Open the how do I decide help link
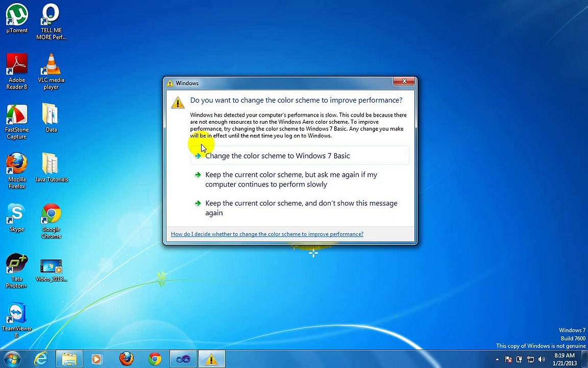Viewport: 588px width, 368px height. point(267,234)
